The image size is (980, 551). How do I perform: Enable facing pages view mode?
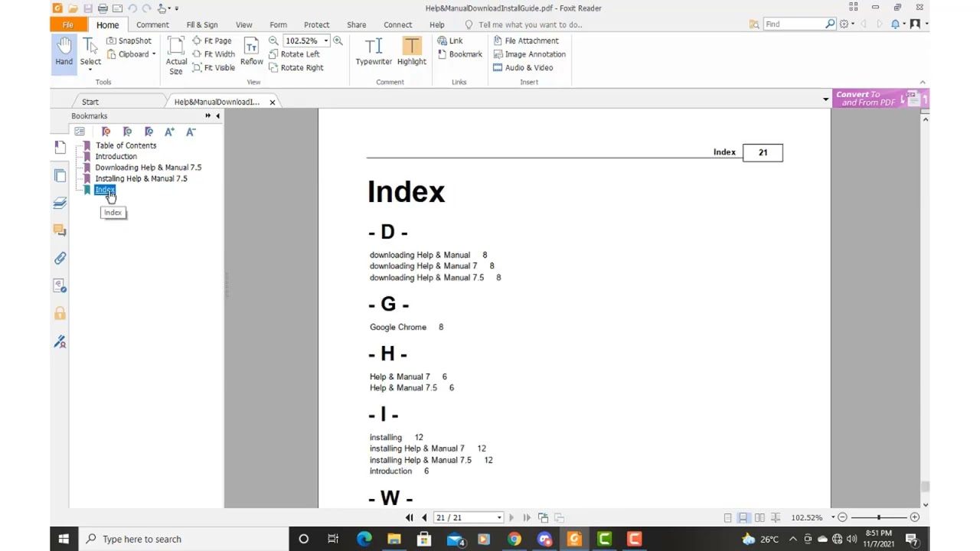pos(759,518)
